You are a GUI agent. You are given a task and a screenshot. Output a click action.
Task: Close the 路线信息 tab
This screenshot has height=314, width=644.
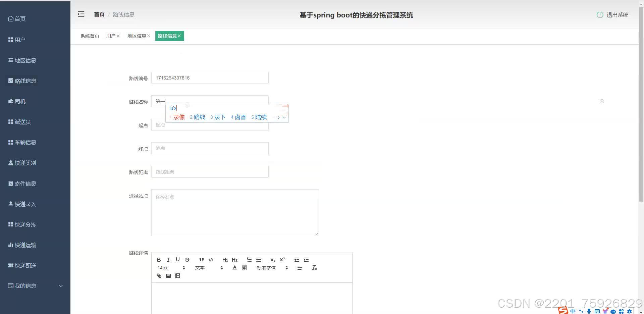pyautogui.click(x=179, y=36)
